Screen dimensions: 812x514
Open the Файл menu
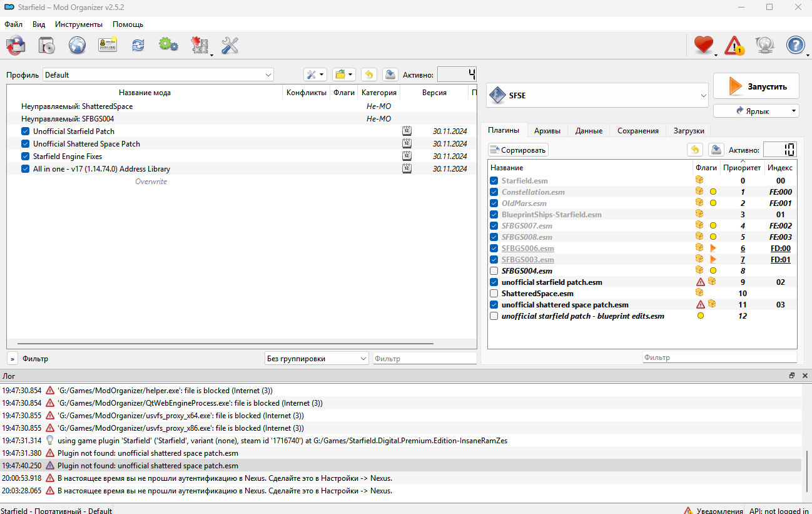13,24
